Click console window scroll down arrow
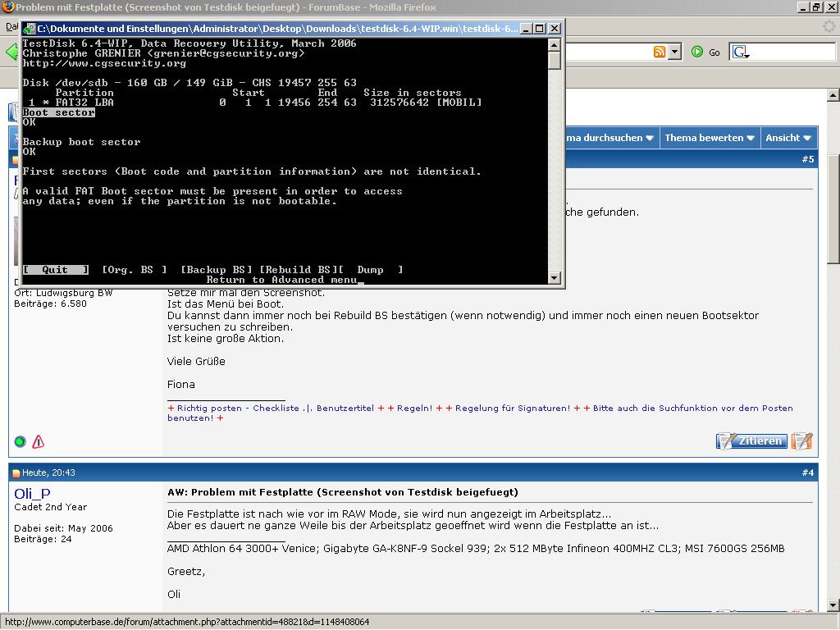The image size is (840, 630). pos(555,278)
